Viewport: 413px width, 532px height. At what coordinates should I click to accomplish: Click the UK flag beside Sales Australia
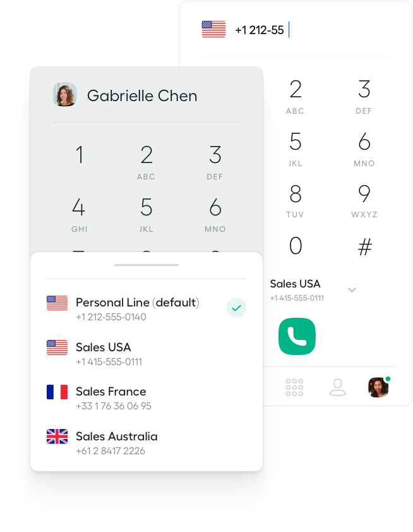[57, 437]
